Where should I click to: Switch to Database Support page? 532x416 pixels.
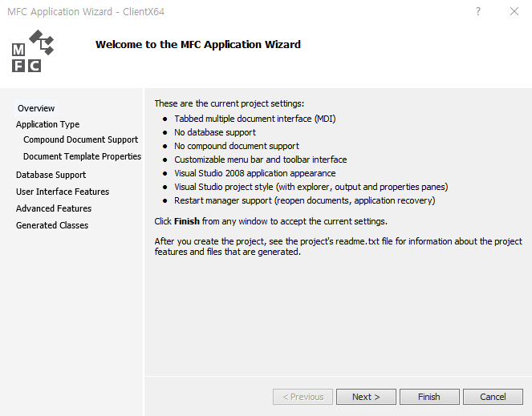51,175
